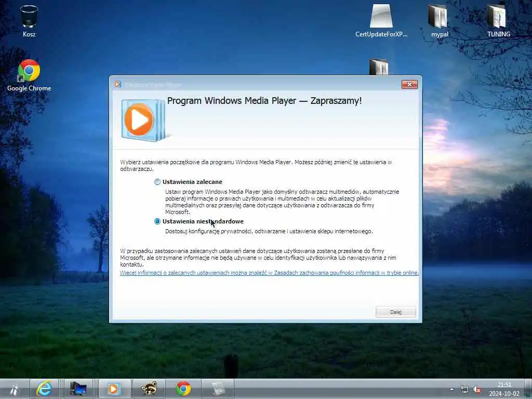Click the paragraph starting 'Wybierz ustawienia początkowe'
The height and width of the screenshot is (399, 532).
[x=256, y=166]
